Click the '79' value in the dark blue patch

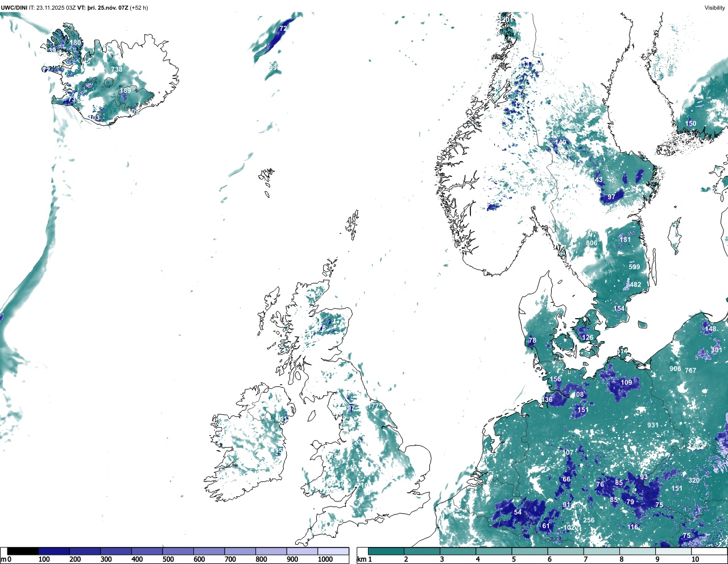pos(630,502)
